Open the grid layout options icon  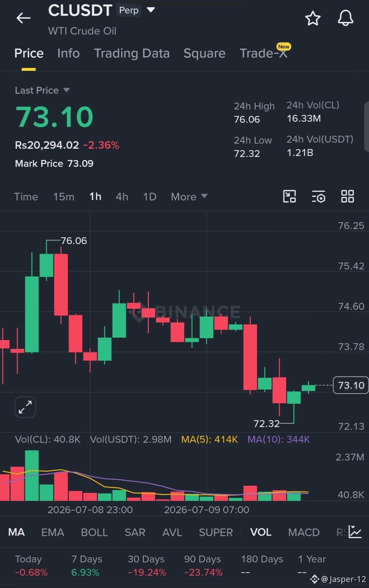[x=347, y=196]
